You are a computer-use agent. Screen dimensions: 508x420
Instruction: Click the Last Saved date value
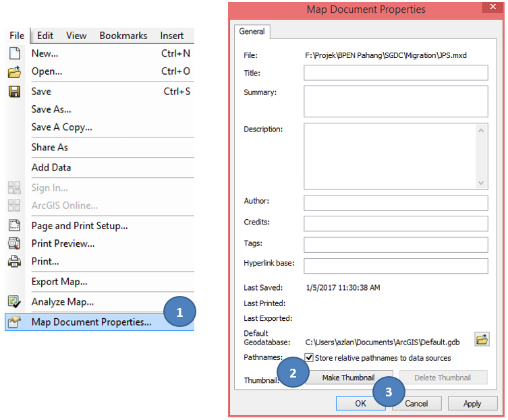tap(343, 288)
